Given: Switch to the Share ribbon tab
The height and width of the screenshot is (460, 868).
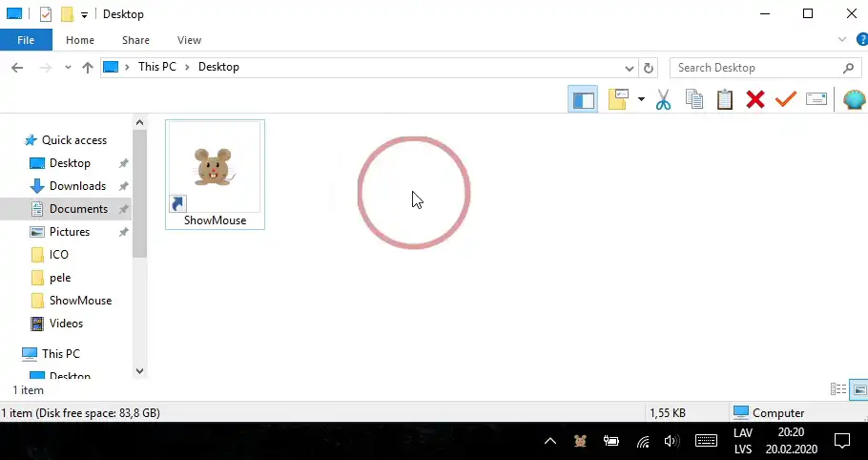Looking at the screenshot, I should click(x=135, y=40).
